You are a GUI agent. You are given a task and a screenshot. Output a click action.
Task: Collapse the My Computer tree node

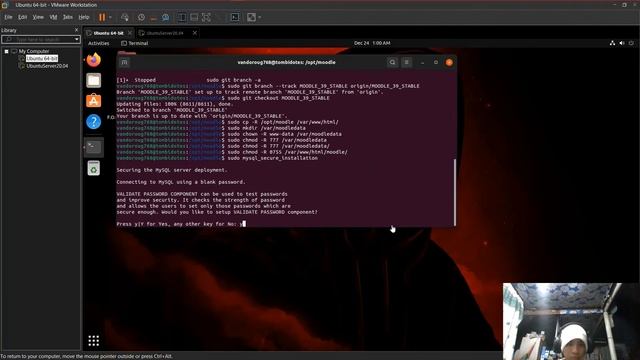[x=7, y=51]
